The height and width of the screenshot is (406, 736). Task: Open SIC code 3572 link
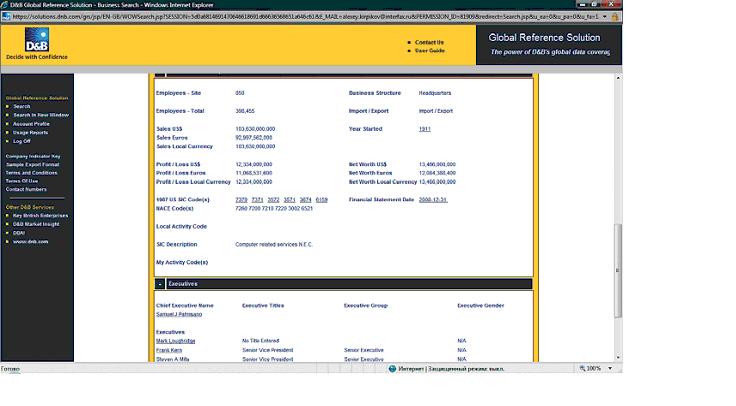coord(273,200)
